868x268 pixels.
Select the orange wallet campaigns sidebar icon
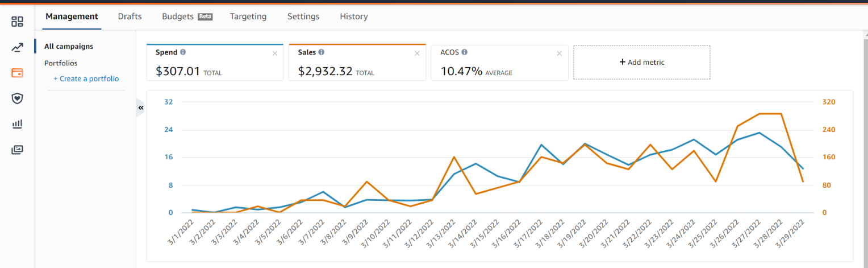17,73
